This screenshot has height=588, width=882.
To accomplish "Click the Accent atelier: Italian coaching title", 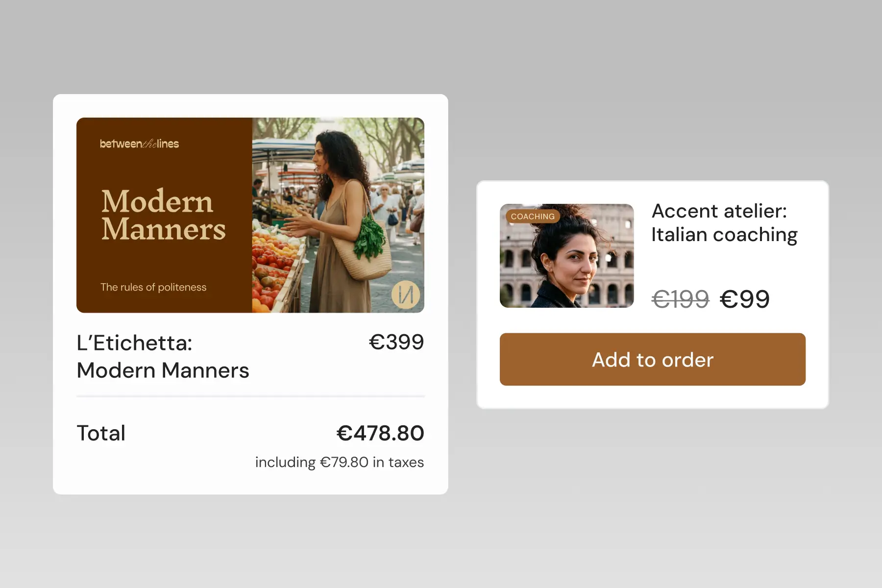I will coord(724,223).
